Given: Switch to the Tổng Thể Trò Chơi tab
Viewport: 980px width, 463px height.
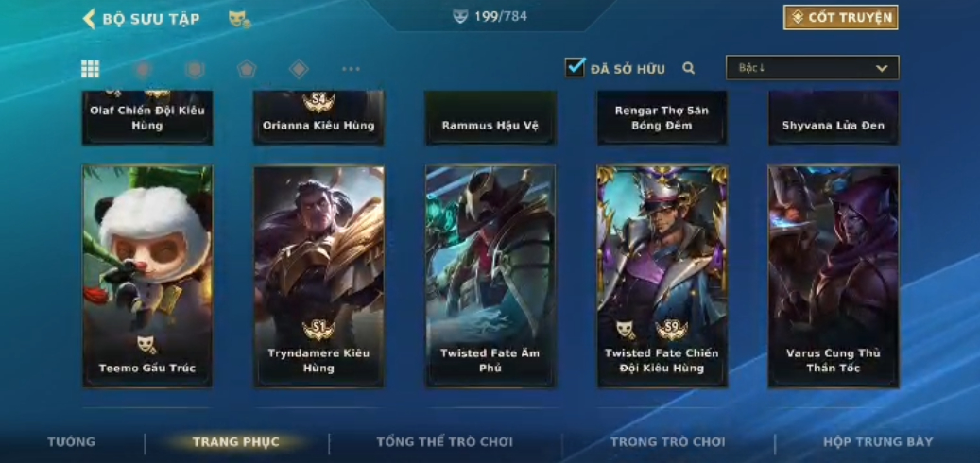Looking at the screenshot, I should [x=444, y=442].
